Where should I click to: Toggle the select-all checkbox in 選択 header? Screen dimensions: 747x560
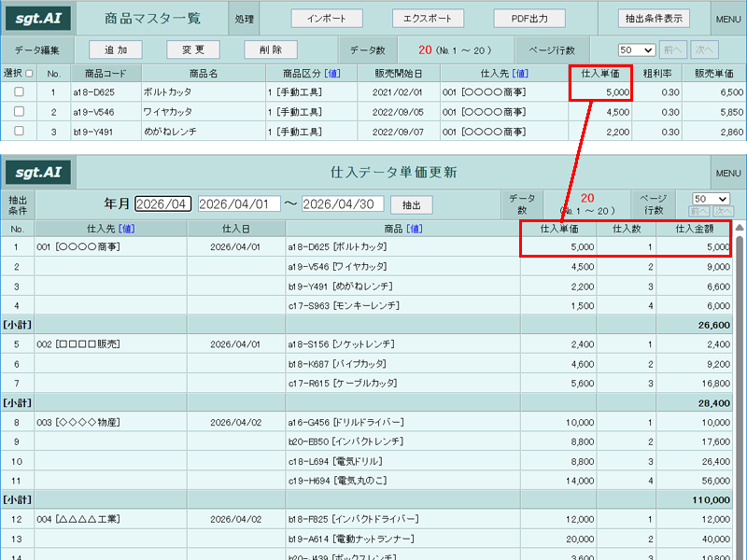pos(29,74)
